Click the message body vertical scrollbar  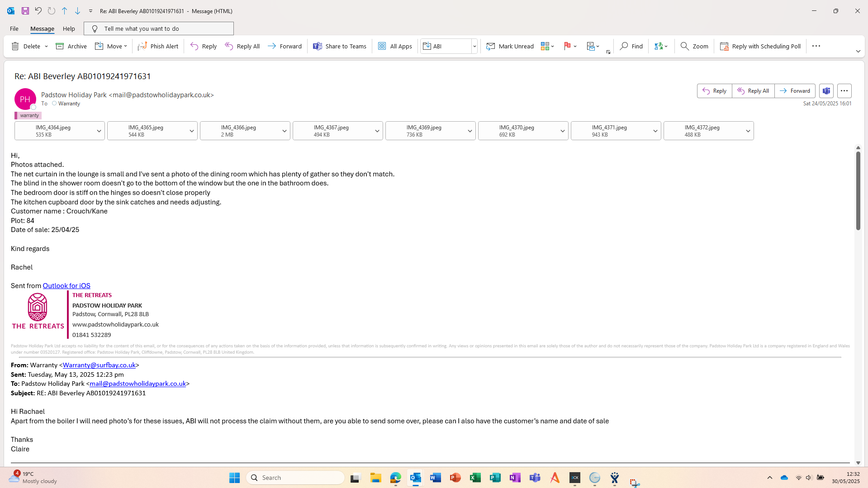[858, 191]
